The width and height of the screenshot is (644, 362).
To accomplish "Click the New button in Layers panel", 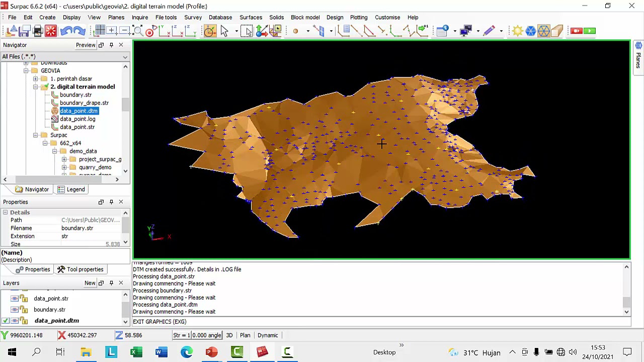I will (90, 283).
